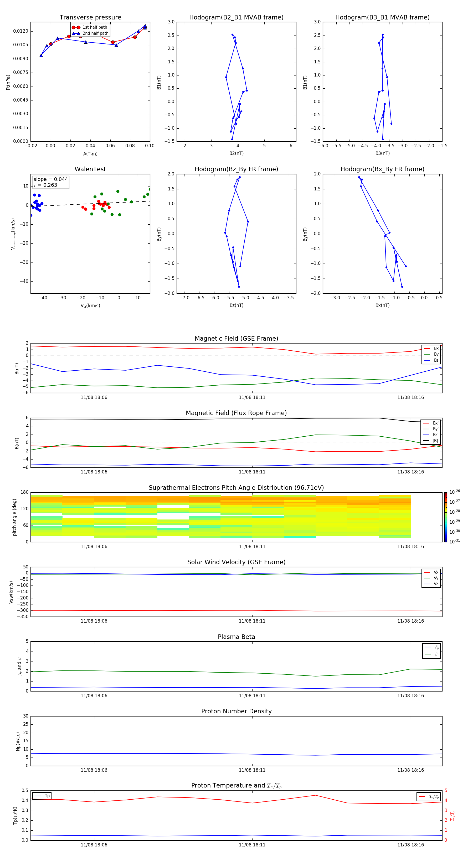The height and width of the screenshot is (868, 473).
Task: Click '11/08 18:11' tick under GSE magnetic field
Action: pyautogui.click(x=252, y=397)
